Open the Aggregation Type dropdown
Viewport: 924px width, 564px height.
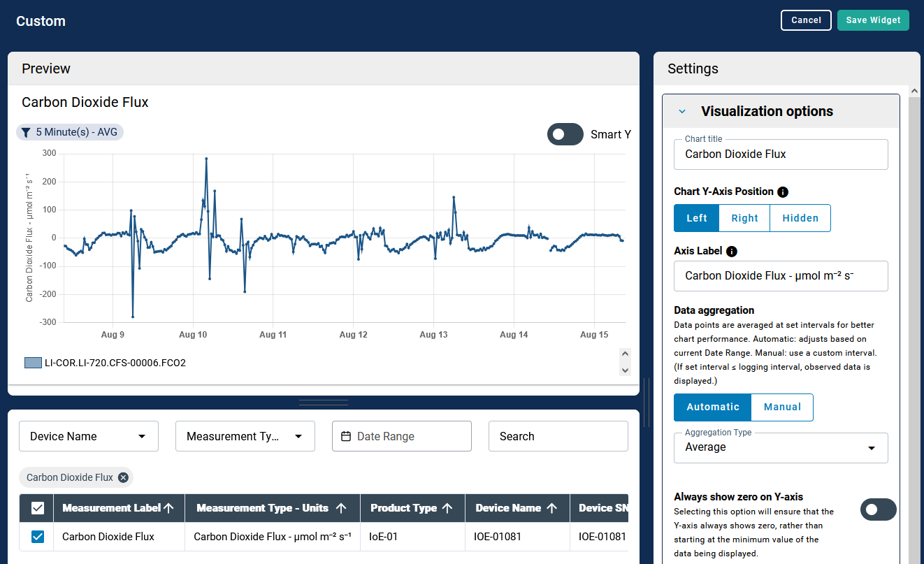(780, 448)
